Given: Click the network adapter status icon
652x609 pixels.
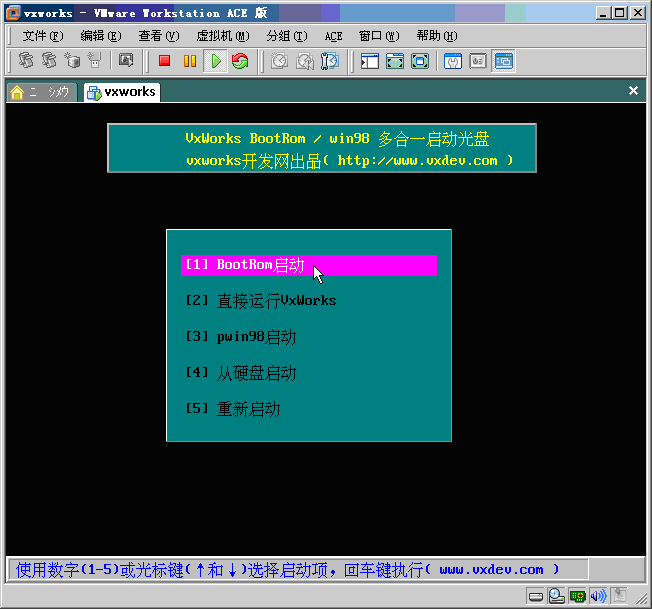Looking at the screenshot, I should coord(578,596).
